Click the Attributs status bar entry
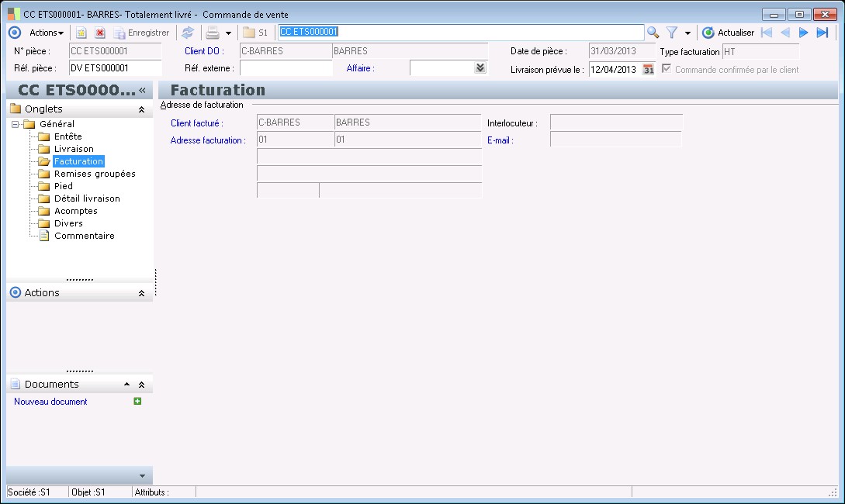845x504 pixels. 151,492
